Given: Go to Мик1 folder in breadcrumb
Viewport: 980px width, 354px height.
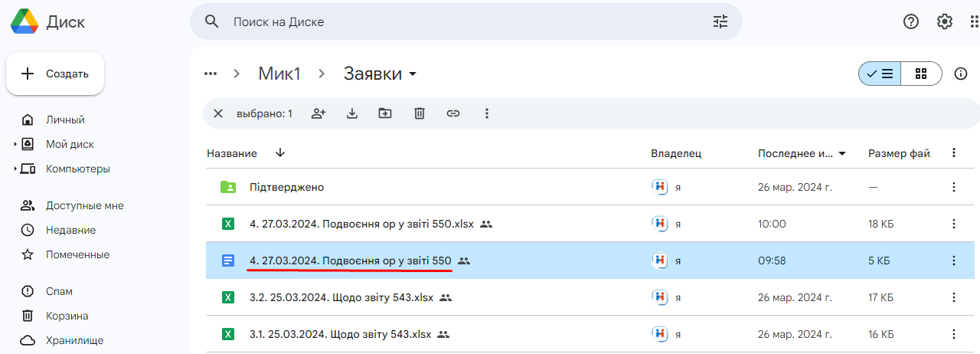Looking at the screenshot, I should (x=279, y=74).
